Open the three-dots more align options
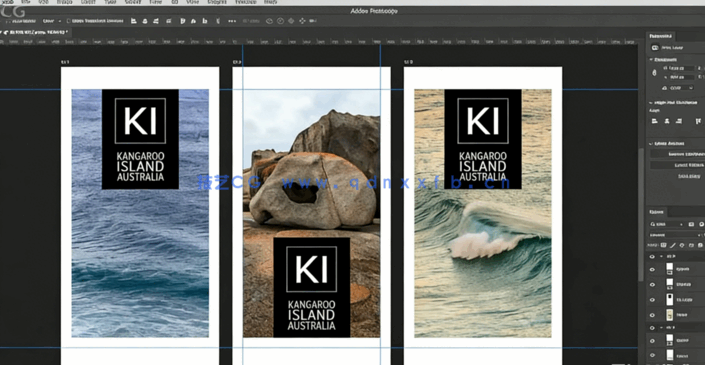705x365 pixels. (x=232, y=21)
